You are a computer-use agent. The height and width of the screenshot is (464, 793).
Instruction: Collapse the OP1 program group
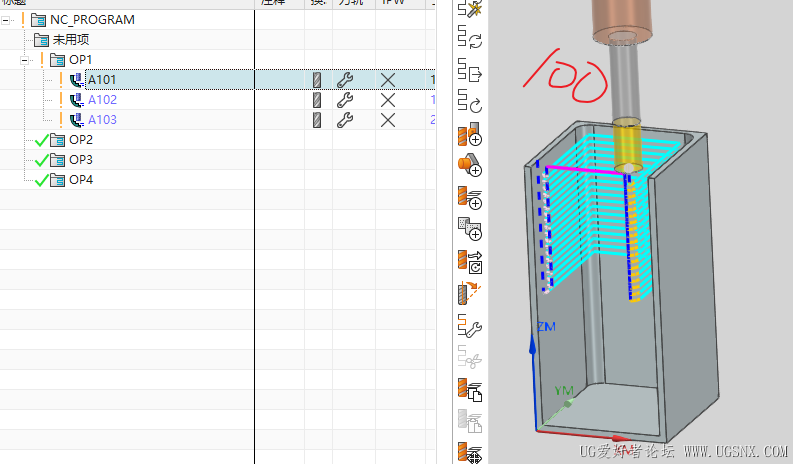(x=25, y=60)
